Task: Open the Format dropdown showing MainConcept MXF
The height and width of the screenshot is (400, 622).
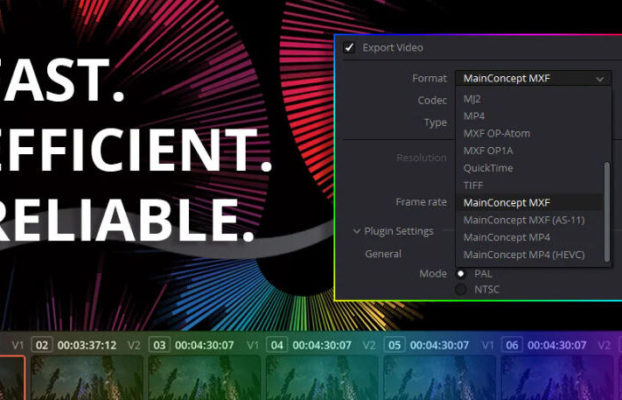Action: 533,78
